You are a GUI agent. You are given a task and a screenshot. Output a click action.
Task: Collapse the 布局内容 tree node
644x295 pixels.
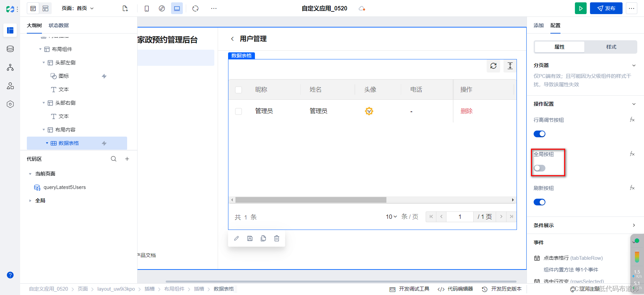44,130
